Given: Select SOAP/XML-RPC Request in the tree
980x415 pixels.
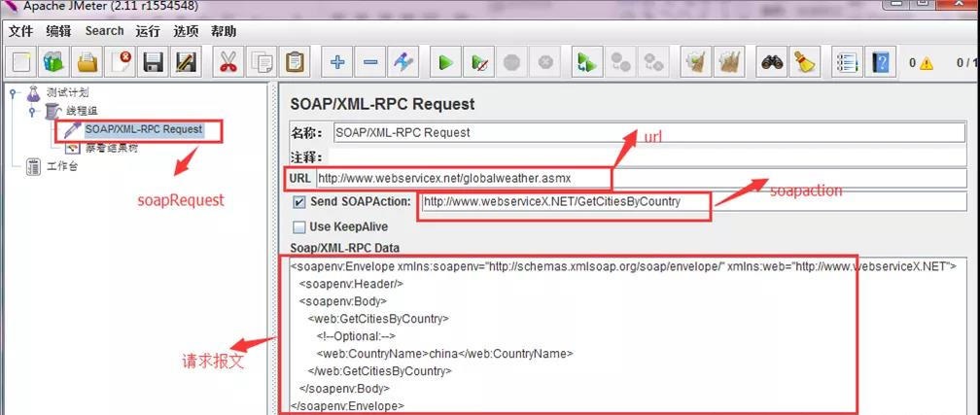Looking at the screenshot, I should 144,129.
